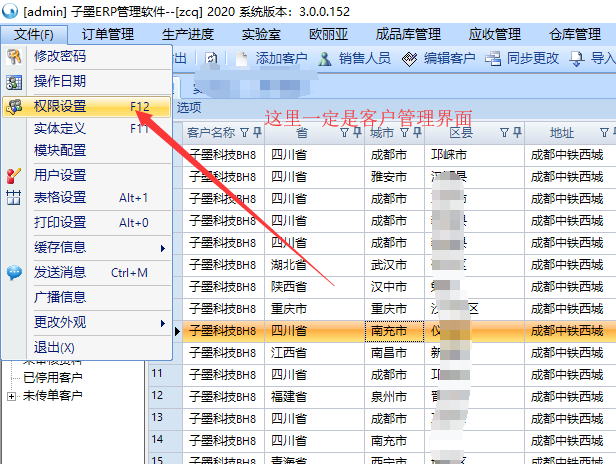Select the 已停用客户 tree item
Viewport: 616px width, 464px height.
click(52, 378)
